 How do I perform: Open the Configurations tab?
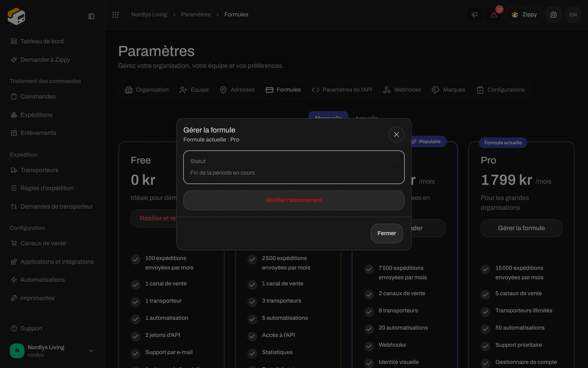(501, 90)
